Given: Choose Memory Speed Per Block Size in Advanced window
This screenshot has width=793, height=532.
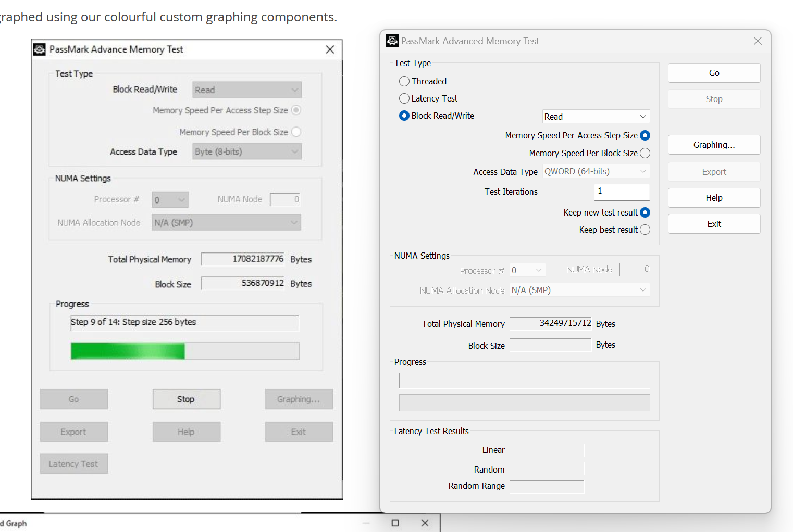Looking at the screenshot, I should coord(645,153).
